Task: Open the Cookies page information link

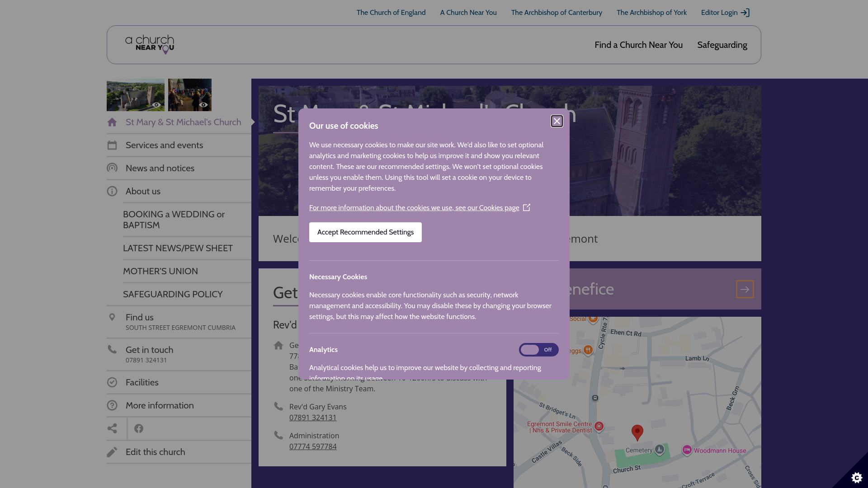Action: [414, 208]
